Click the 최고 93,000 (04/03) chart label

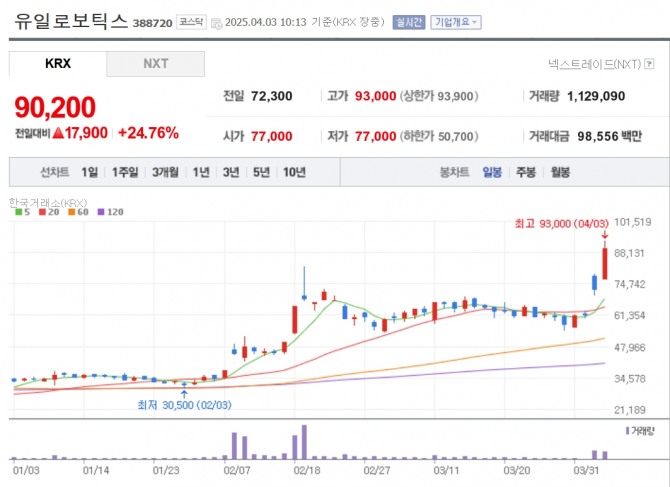(x=561, y=223)
